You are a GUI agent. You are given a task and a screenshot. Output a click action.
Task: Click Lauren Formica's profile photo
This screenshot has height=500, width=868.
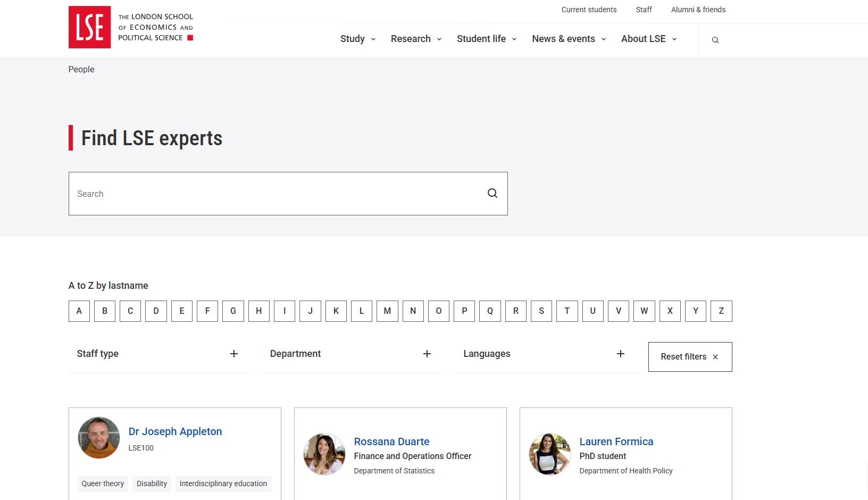coord(550,454)
